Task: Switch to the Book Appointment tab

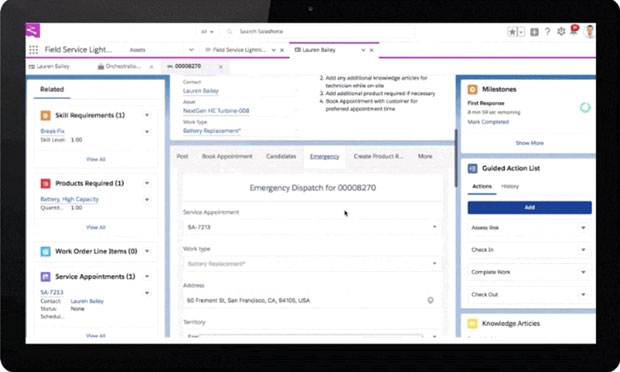Action: click(x=227, y=157)
